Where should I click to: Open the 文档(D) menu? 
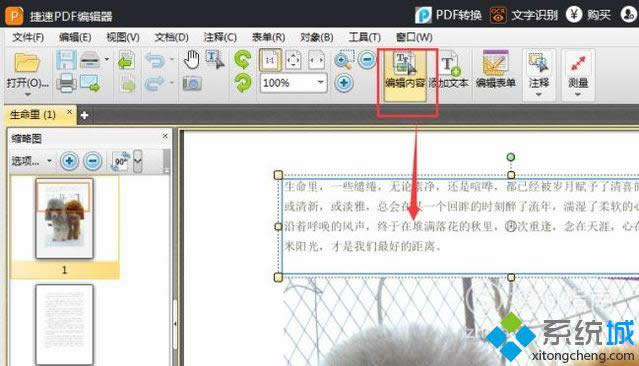(171, 37)
